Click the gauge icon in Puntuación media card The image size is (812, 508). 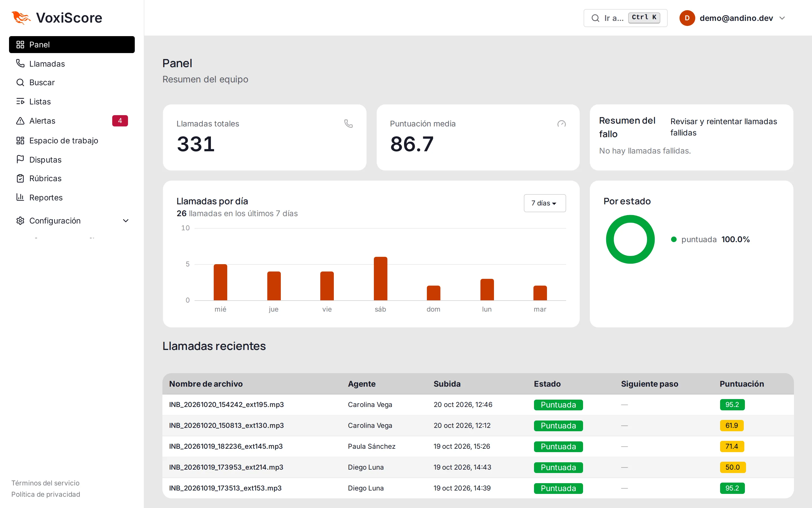coord(561,124)
